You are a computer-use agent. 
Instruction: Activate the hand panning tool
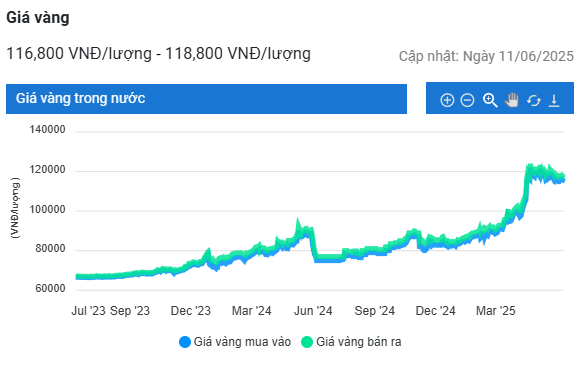(x=512, y=100)
